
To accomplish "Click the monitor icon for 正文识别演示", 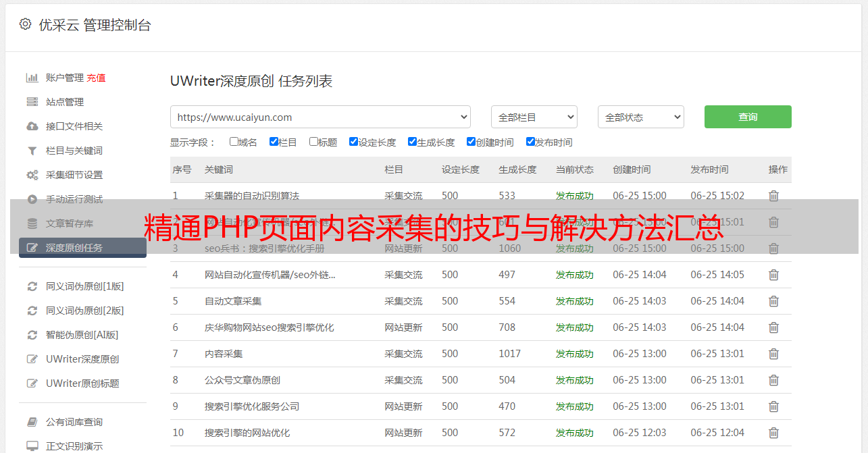I will (32, 446).
